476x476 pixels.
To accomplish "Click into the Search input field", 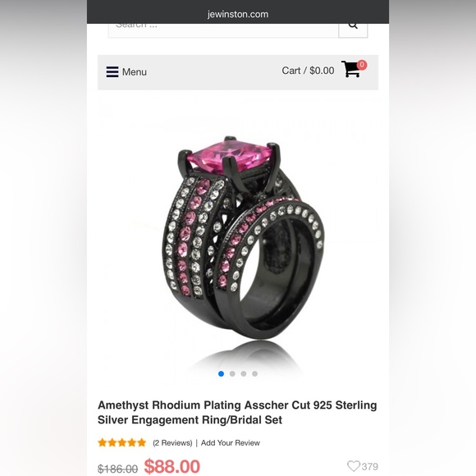I will (223, 30).
